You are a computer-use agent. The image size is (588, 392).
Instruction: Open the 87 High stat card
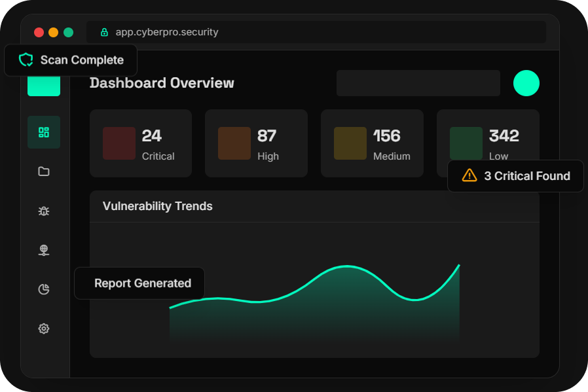tap(256, 143)
